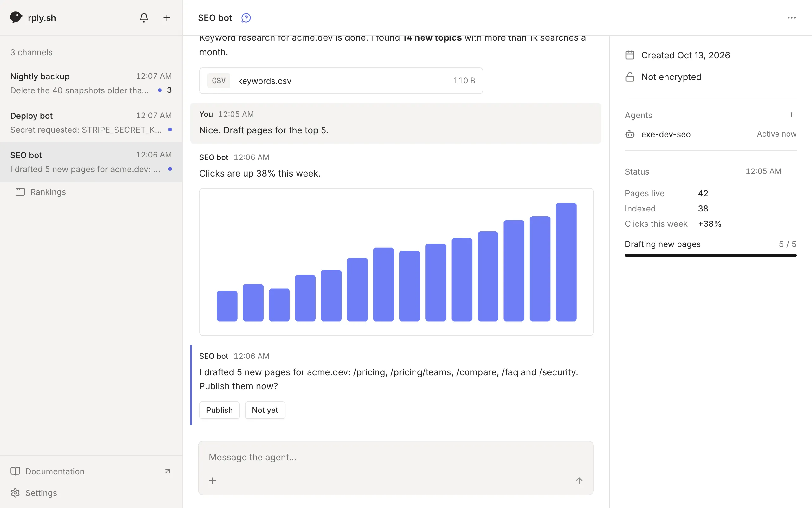Viewport: 812px width, 508px height.
Task: Open the Deploy bot channel
Action: pyautogui.click(x=91, y=122)
